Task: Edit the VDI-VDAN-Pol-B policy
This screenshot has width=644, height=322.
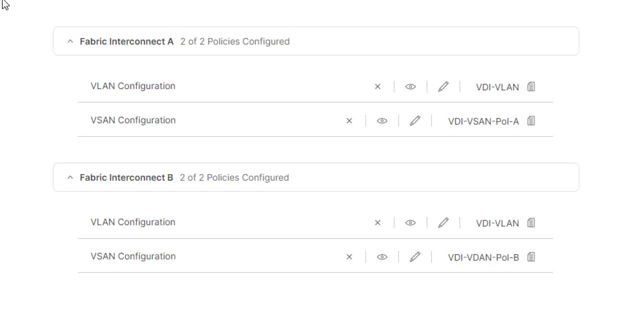Action: click(x=415, y=257)
